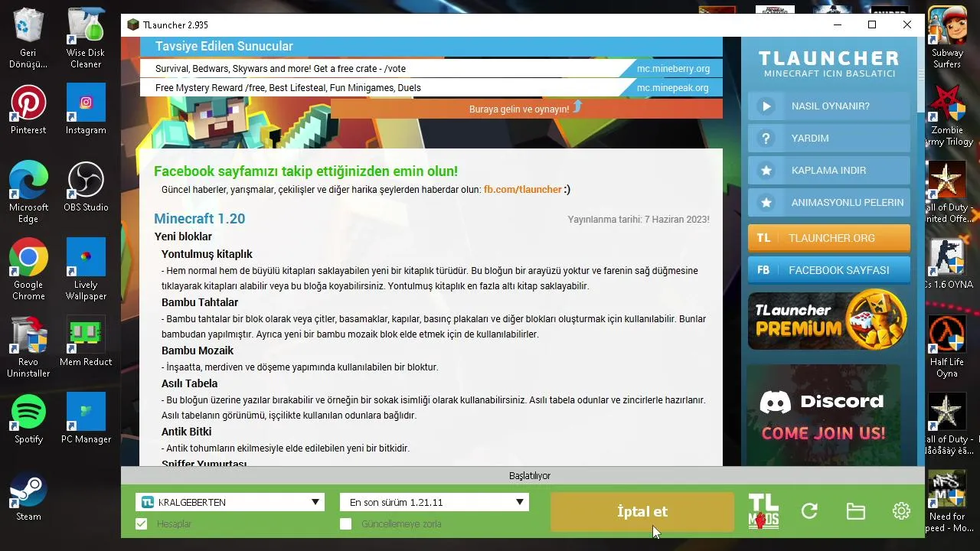Click the TLauncher logo in sidebar
Viewport: 980px width, 551px height.
pyautogui.click(x=829, y=63)
